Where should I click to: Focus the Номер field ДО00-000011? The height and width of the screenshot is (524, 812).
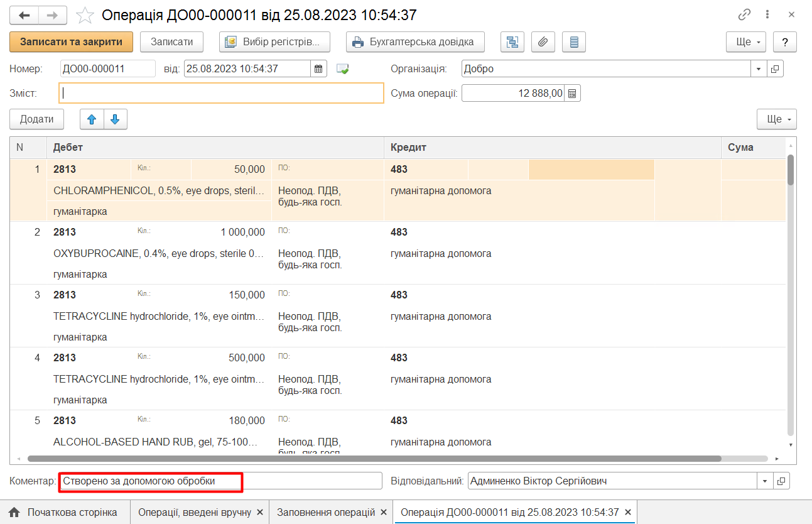point(107,69)
